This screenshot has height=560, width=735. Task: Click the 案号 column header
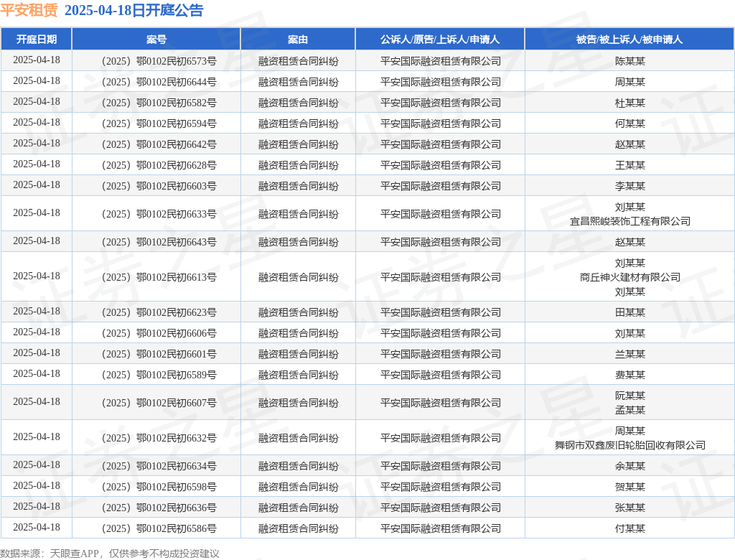click(x=156, y=39)
